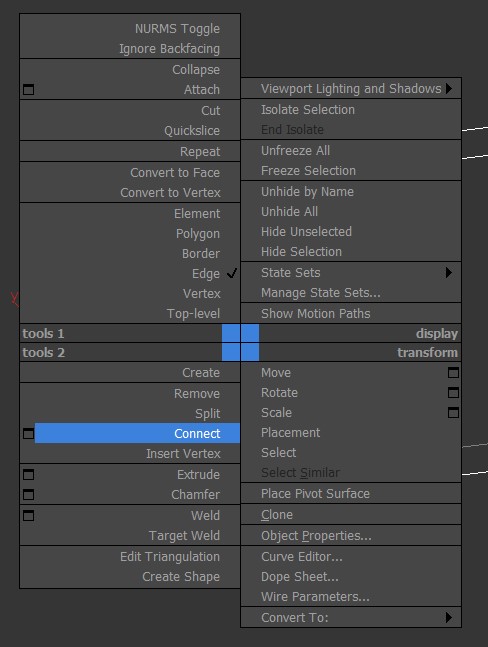Click the highlighted Connect command
488x647 pixels.
137,433
